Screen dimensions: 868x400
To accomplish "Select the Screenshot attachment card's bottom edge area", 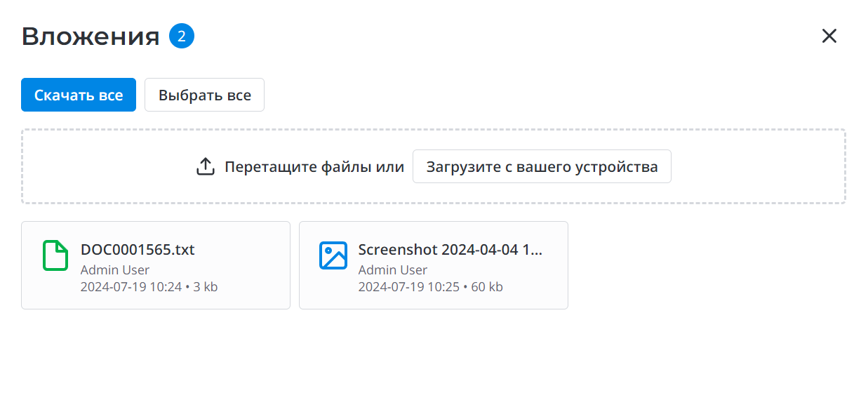I will point(433,302).
